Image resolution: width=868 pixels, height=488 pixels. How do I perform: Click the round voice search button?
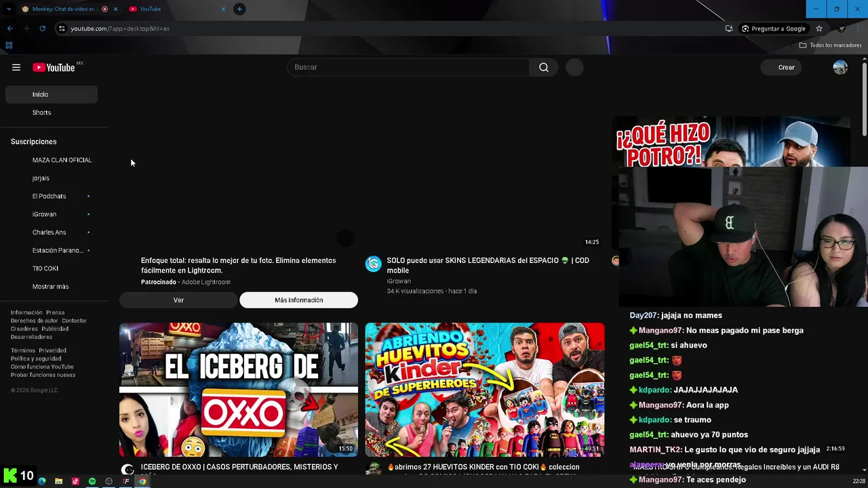click(574, 67)
